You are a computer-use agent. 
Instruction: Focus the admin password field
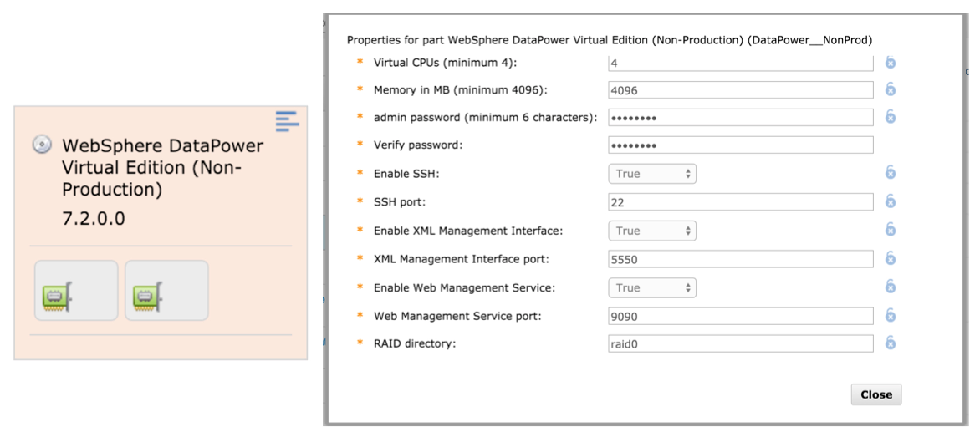740,117
